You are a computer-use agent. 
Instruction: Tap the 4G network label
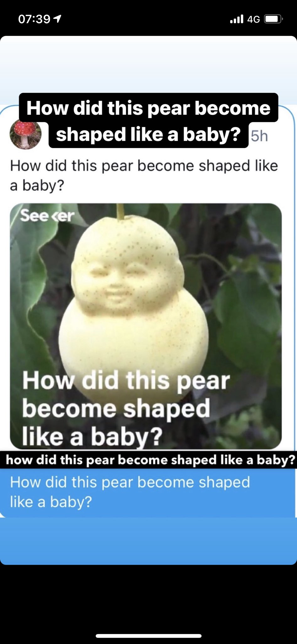pyautogui.click(x=254, y=19)
